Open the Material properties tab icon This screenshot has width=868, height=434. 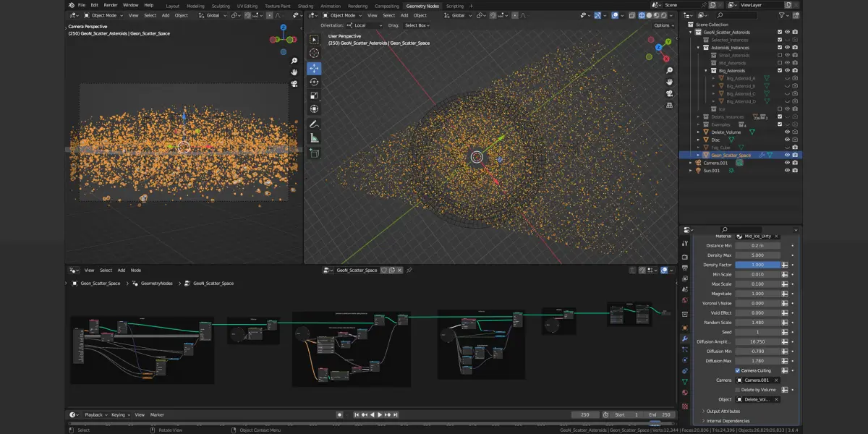point(685,393)
